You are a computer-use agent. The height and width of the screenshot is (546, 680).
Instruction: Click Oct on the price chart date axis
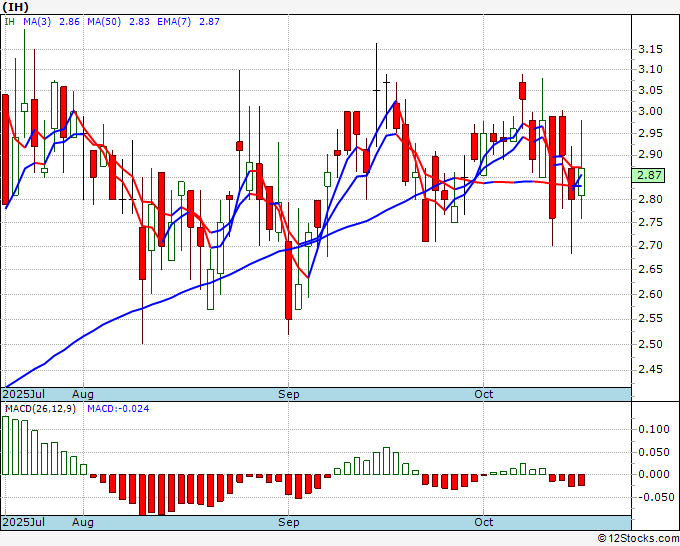484,394
